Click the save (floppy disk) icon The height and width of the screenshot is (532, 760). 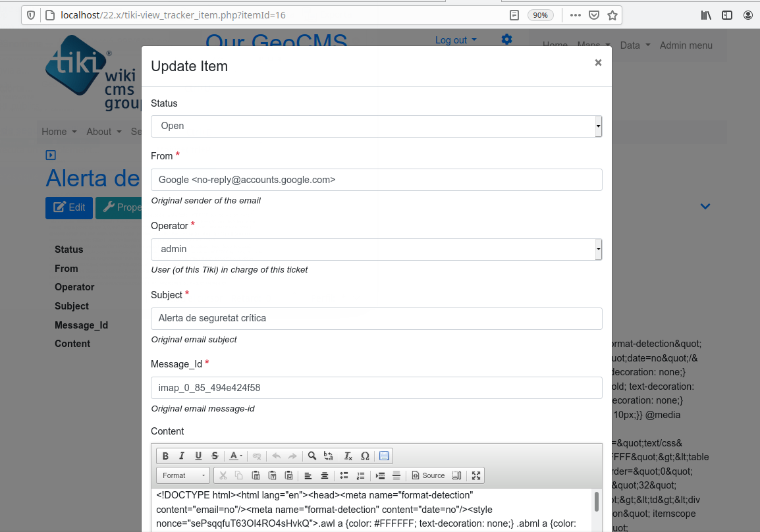point(385,456)
